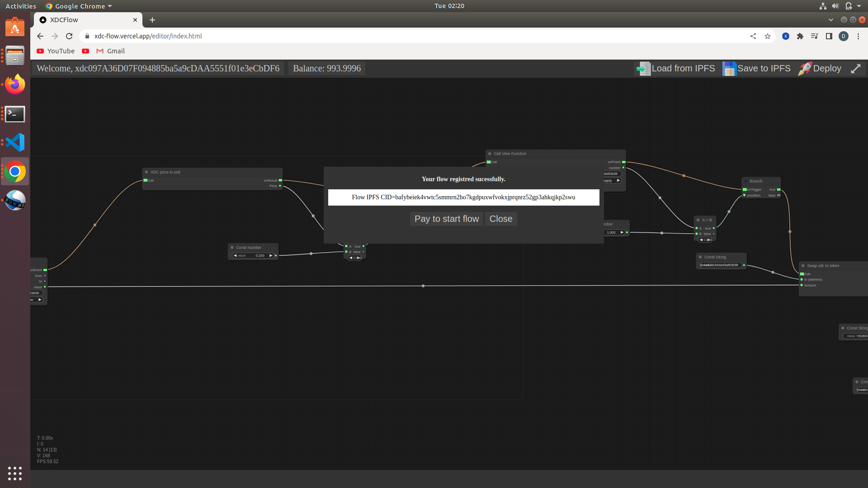Toggle collapse dot on Branch node
This screenshot has height=488, width=868.
746,181
